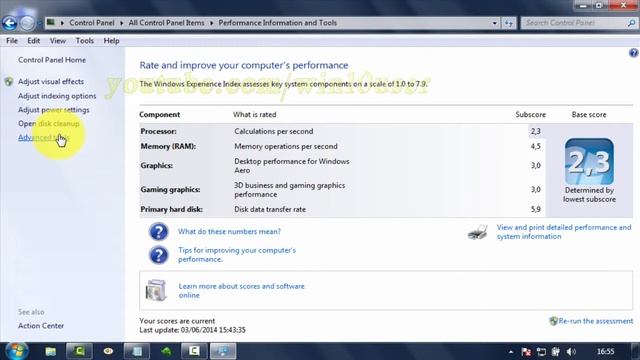Click the software box icon beside Learn more
Viewport: 640px width, 360px height.
tap(156, 291)
